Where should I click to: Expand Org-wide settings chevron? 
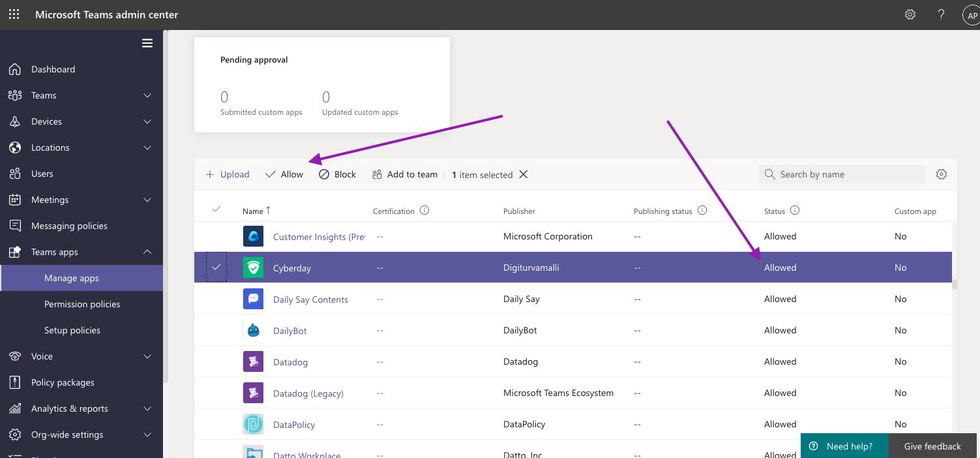[147, 435]
